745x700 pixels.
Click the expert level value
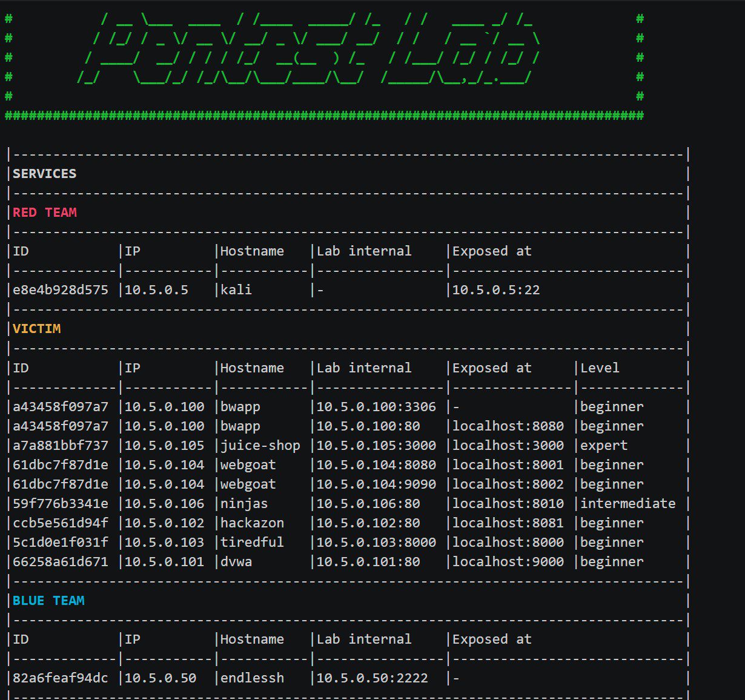point(604,446)
